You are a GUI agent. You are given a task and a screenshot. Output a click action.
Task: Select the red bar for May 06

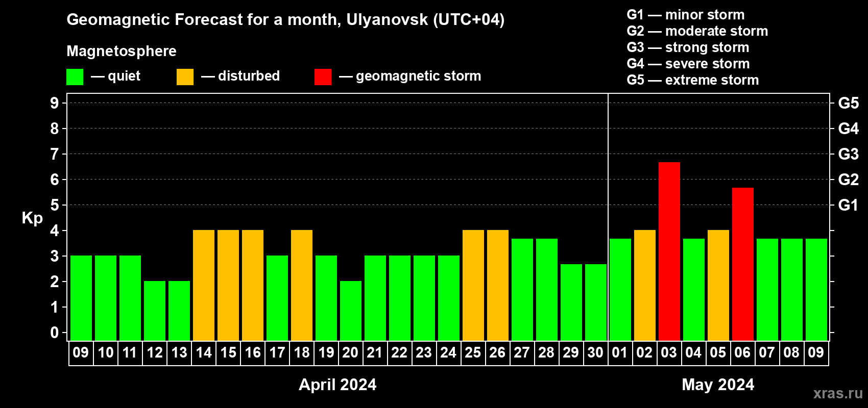743,264
